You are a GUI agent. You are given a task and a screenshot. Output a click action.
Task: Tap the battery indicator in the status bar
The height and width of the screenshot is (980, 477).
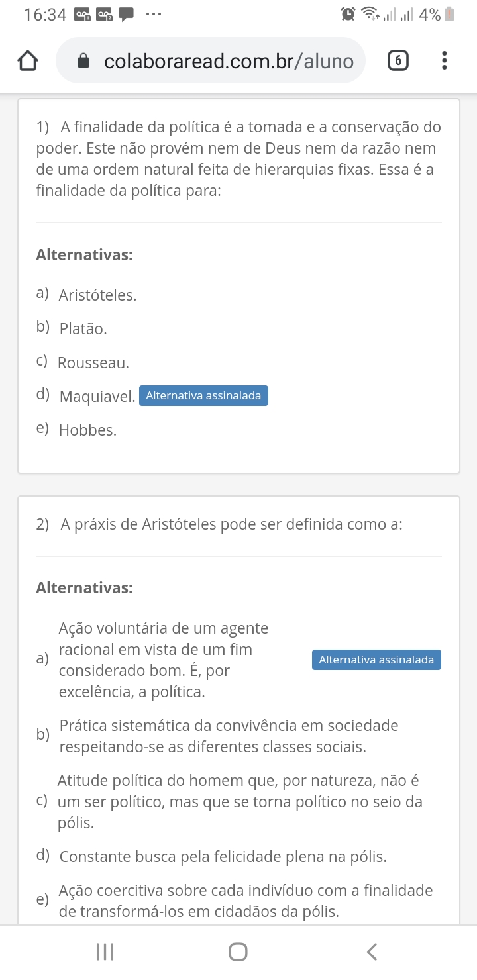tap(449, 14)
